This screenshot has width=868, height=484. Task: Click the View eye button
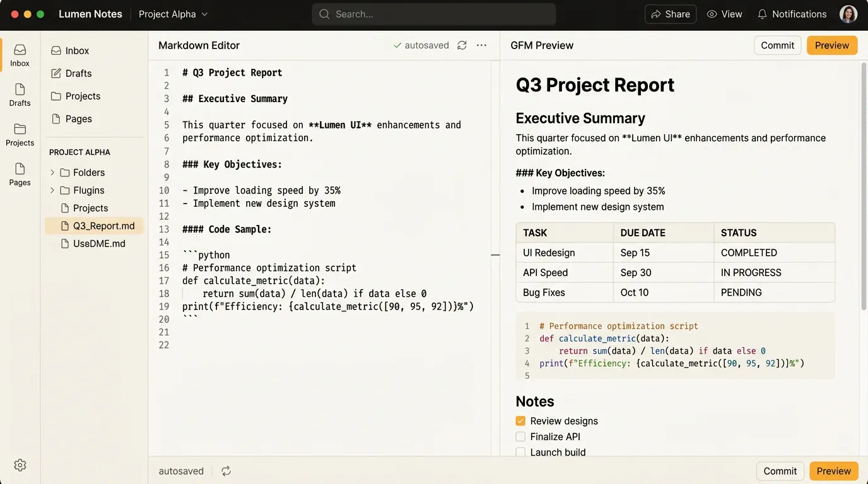click(724, 14)
